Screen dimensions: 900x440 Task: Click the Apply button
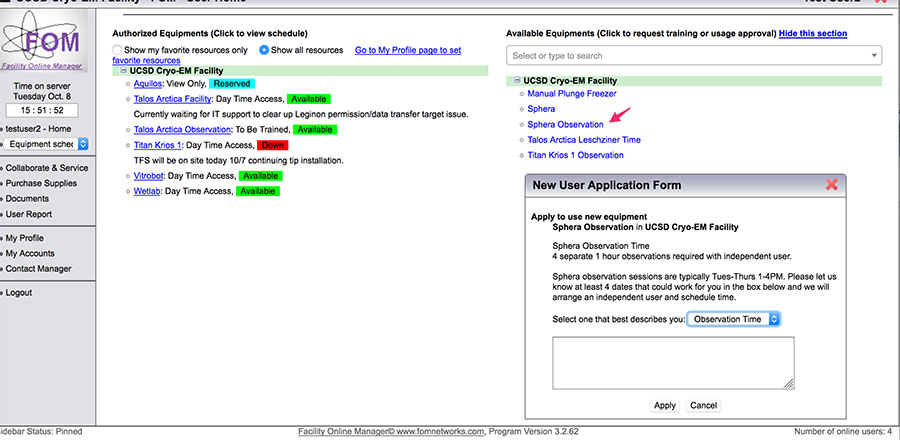click(x=665, y=405)
